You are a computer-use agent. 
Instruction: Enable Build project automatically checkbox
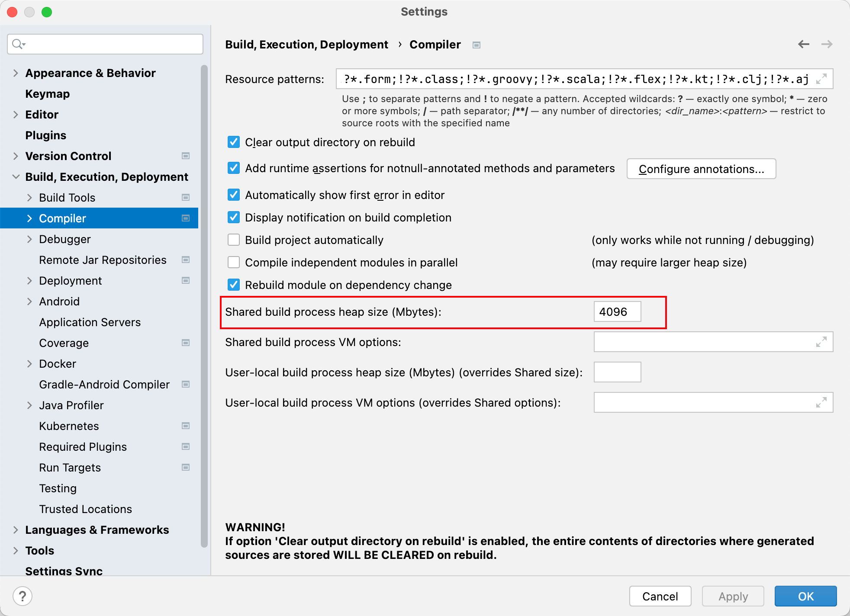click(234, 240)
